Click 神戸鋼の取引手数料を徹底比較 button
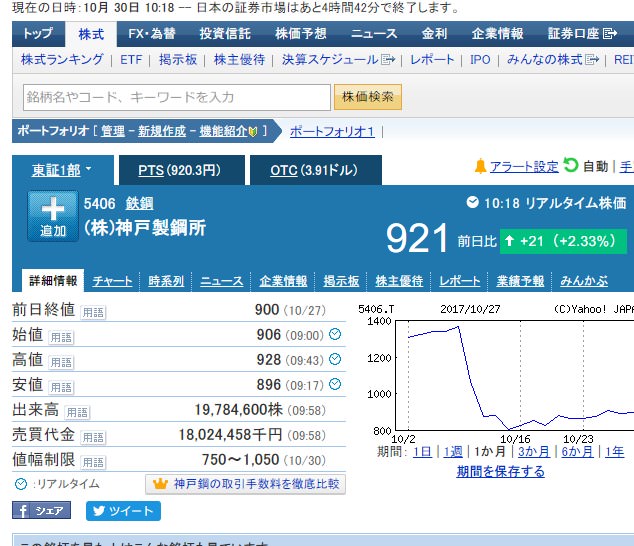The height and width of the screenshot is (546, 634). (x=245, y=484)
